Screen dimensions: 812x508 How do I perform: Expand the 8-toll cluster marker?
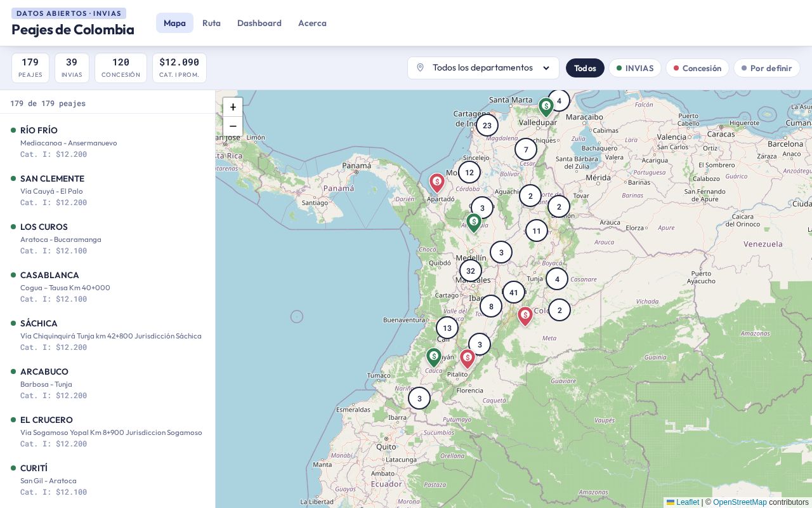491,306
